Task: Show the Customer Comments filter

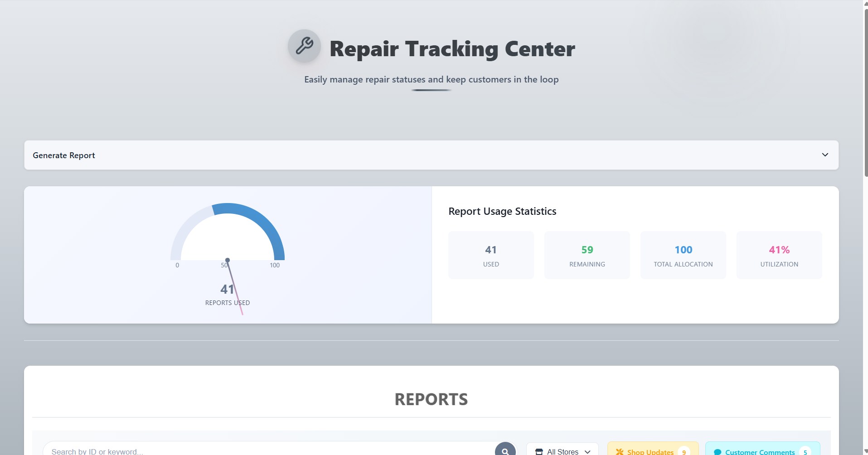Action: (x=759, y=451)
